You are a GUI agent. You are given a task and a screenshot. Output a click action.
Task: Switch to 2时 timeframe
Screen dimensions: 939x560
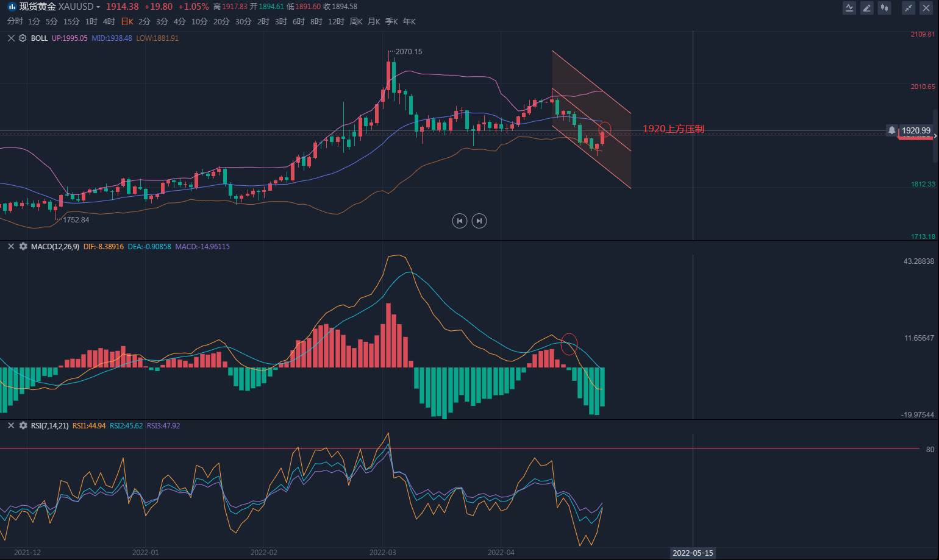263,21
